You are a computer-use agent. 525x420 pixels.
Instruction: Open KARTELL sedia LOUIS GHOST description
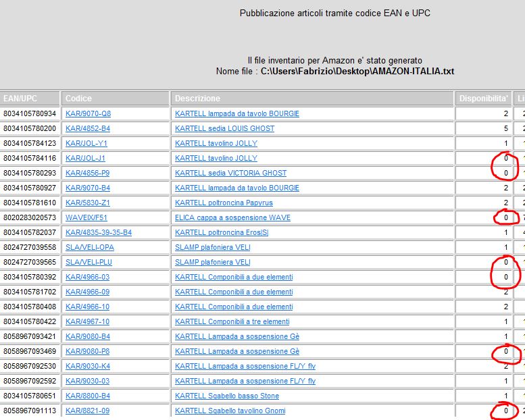(225, 128)
